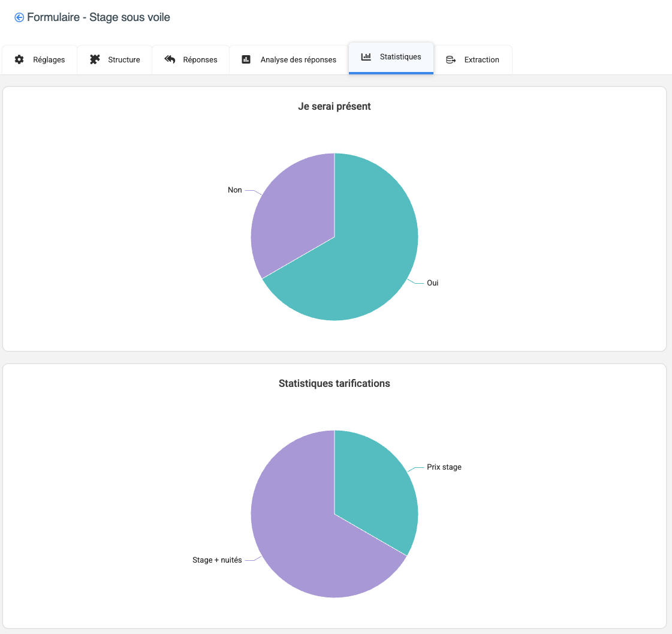Select the Extraction tab
The width and height of the screenshot is (672, 634).
pos(481,60)
